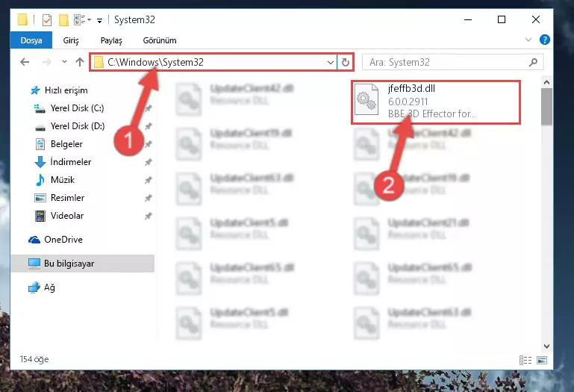
Task: Go back with the left arrow button
Action: point(25,62)
